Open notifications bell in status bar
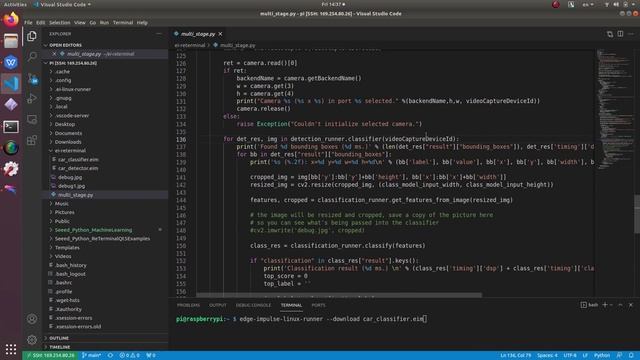 click(631, 356)
